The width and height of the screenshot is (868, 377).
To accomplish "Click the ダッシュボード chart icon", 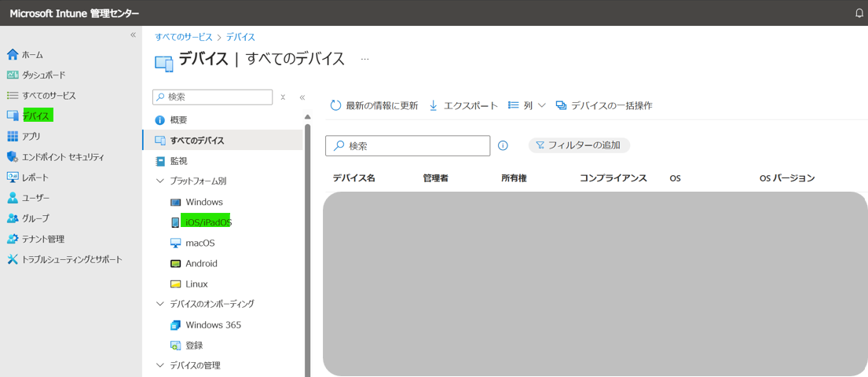I will point(13,75).
